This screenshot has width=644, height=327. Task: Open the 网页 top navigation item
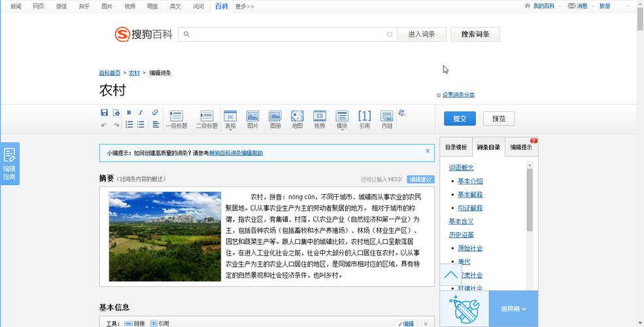point(39,6)
